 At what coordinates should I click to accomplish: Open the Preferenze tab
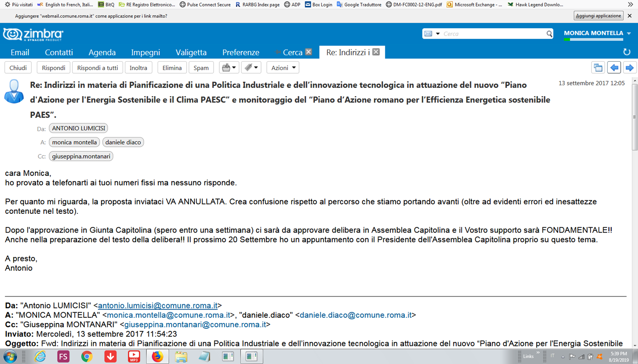click(241, 52)
